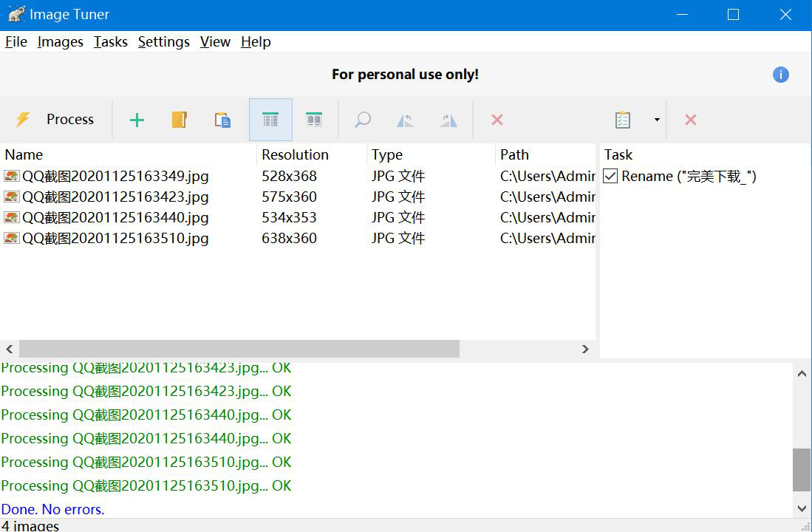812x532 pixels.
Task: Paste images using the clipboard icon
Action: click(x=222, y=120)
